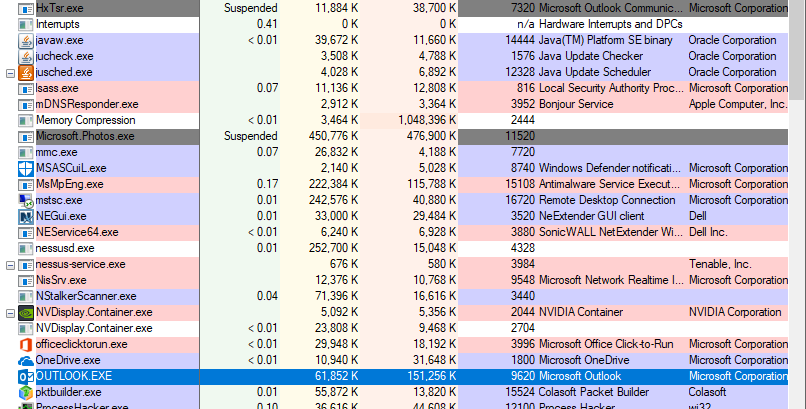Click PID 14444 of javaw.exe
Image resolution: width=806 pixels, height=409 pixels.
[520, 40]
